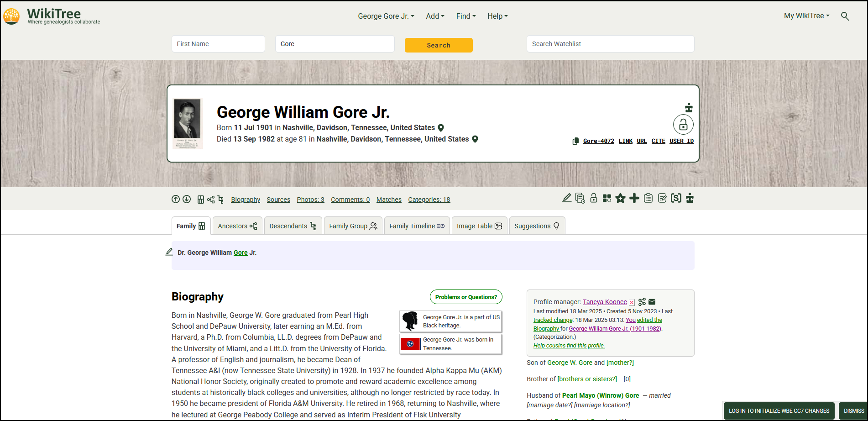Click the envelope message icon next to manager
The width and height of the screenshot is (868, 421).
pyautogui.click(x=652, y=302)
